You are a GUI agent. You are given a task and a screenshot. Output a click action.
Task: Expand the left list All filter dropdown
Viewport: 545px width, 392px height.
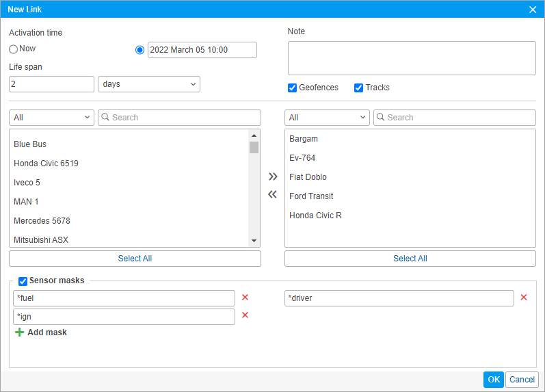coord(51,118)
